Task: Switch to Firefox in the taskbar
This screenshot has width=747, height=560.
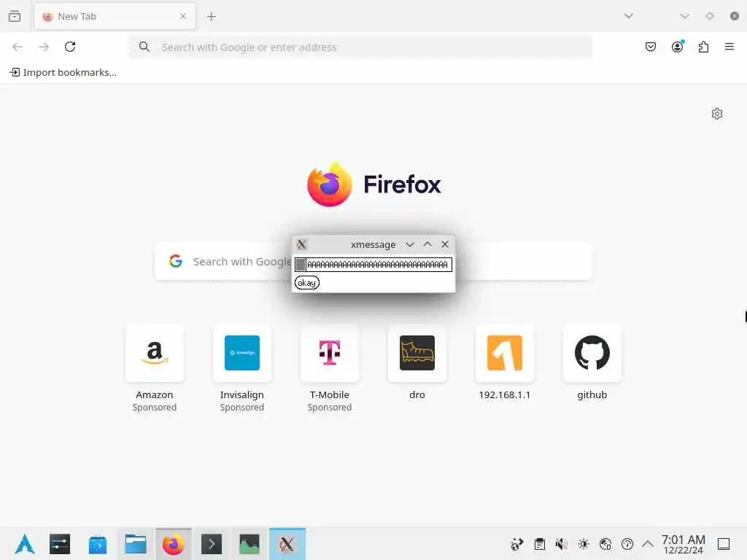Action: tap(174, 544)
